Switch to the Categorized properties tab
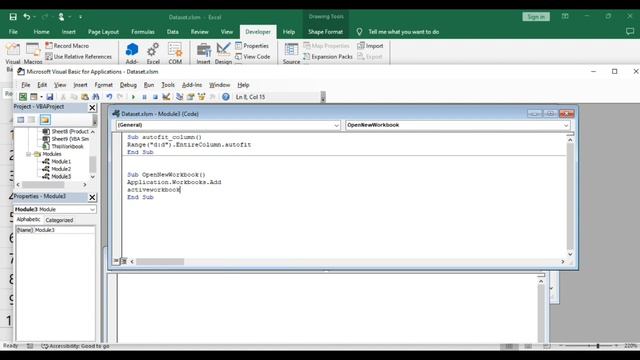640x360 pixels. coord(59,220)
